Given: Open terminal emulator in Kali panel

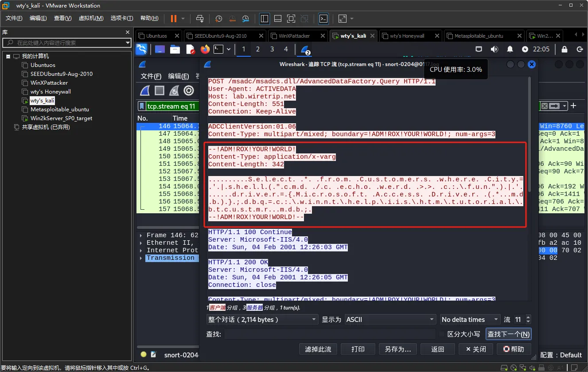Looking at the screenshot, I should pos(218,49).
